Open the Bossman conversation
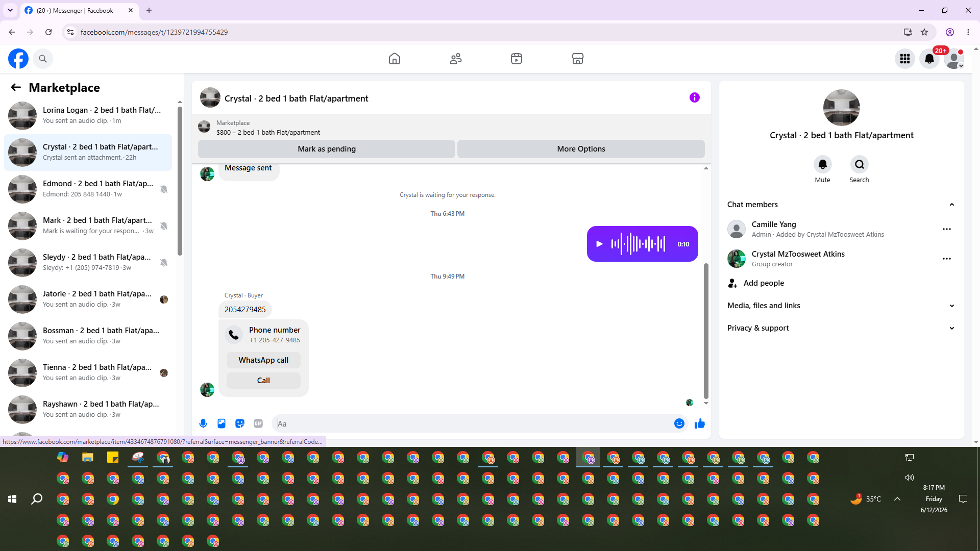 point(88,336)
